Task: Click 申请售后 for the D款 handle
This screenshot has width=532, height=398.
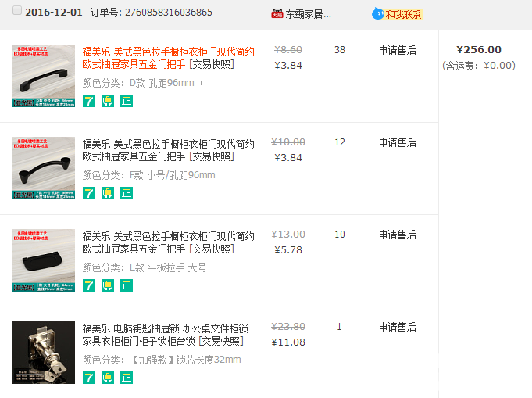Action: 398,51
